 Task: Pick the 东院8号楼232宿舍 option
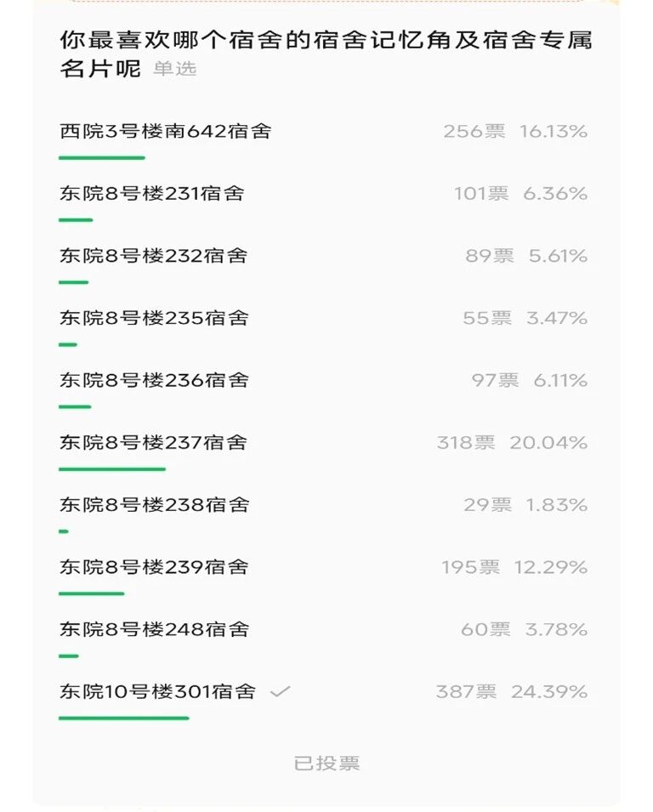pos(153,256)
